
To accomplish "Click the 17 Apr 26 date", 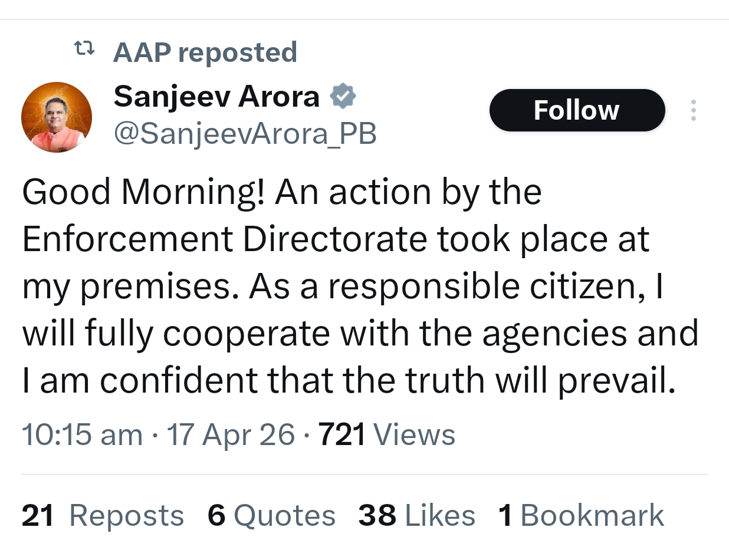I will (x=231, y=436).
